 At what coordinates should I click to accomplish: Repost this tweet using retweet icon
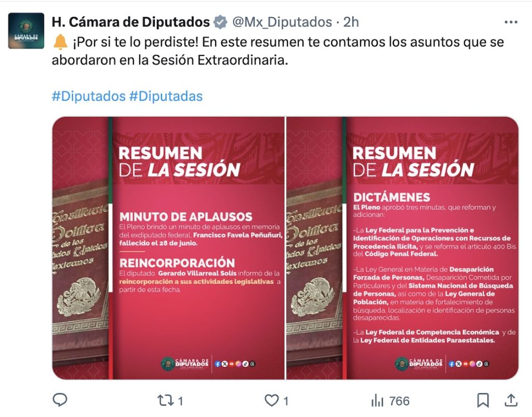[x=166, y=400]
